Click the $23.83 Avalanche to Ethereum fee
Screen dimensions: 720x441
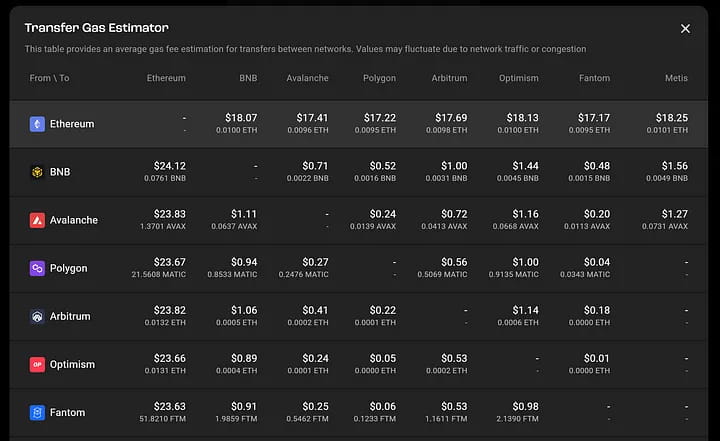(x=169, y=214)
